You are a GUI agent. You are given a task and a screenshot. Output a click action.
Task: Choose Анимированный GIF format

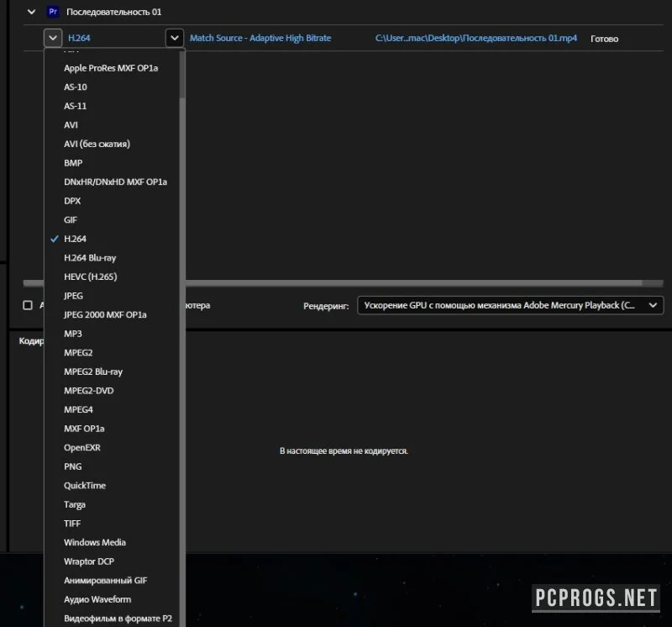[x=106, y=580]
